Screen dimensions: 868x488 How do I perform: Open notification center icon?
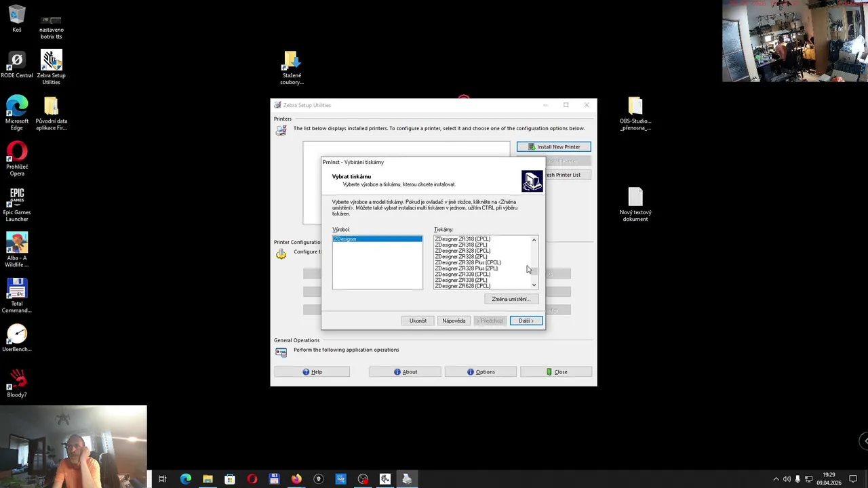[x=853, y=479]
